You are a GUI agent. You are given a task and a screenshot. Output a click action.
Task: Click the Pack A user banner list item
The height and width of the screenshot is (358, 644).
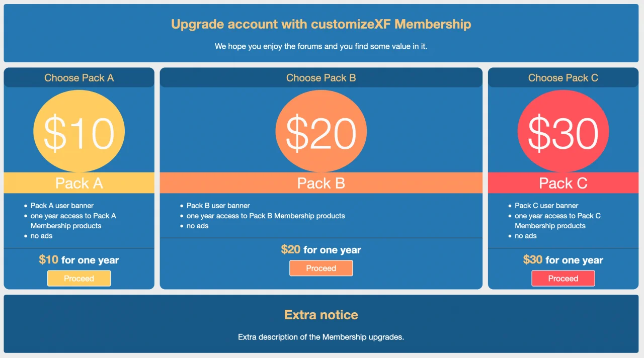(62, 206)
